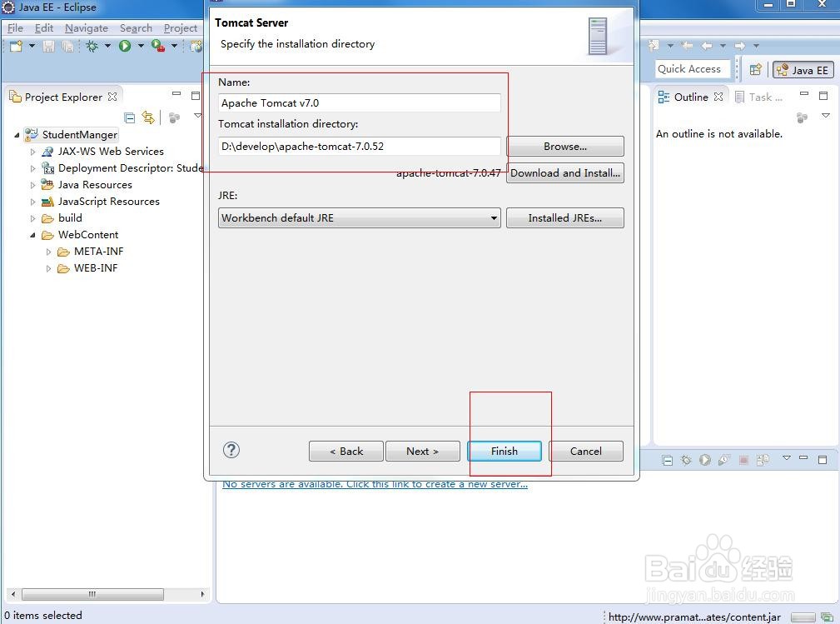Click Project Explorer horizontal scrollbar
The image size is (840, 624).
92,594
